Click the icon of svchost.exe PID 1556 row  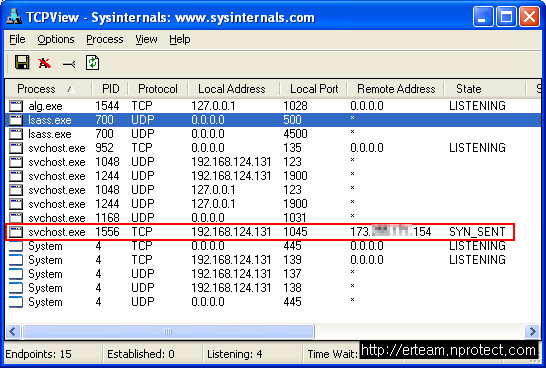[16, 232]
